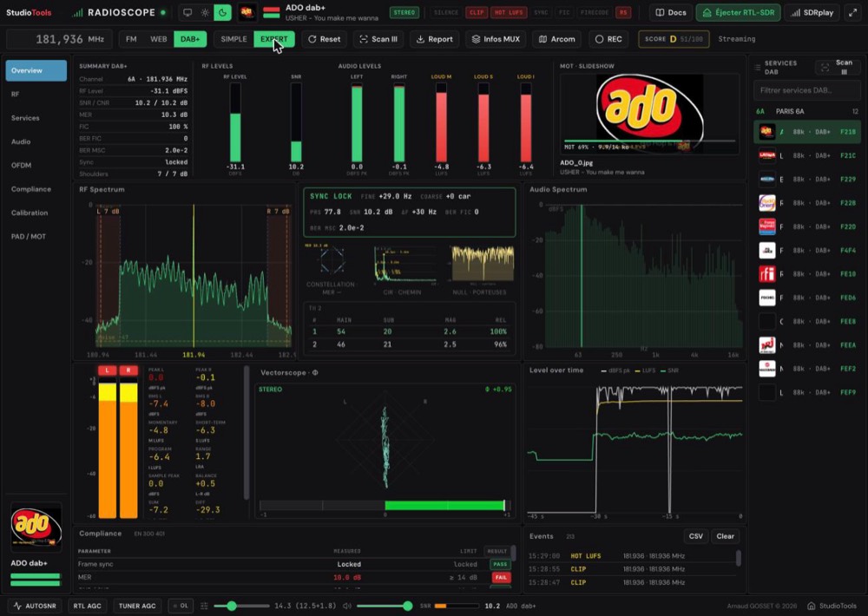Select service F218 with ADO logo
This screenshot has height=616, width=868.
coord(807,132)
